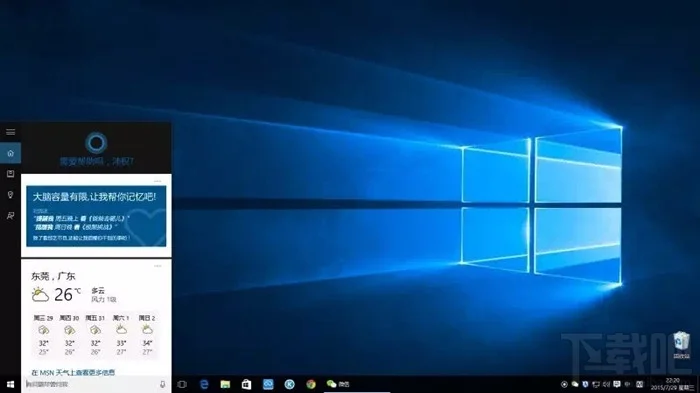The image size is (700, 393).
Task: Select Recycle Bin desktop icon
Action: tap(681, 345)
